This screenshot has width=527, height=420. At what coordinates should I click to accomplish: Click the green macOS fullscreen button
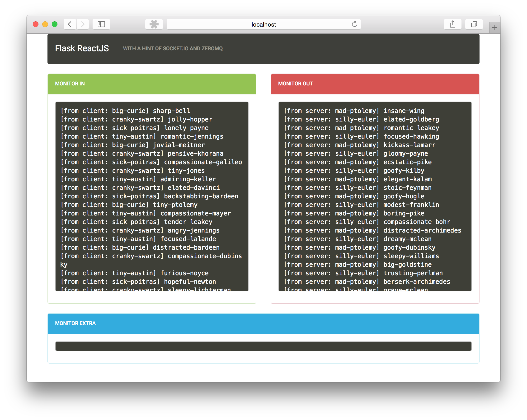[55, 24]
